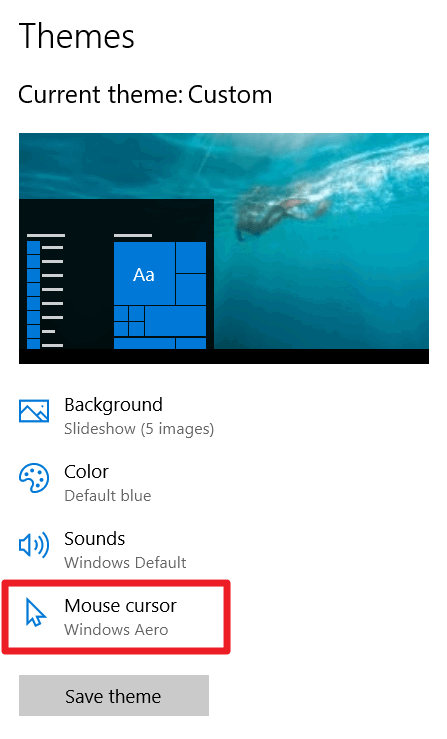Open the Color settings label
447x739 pixels.
[x=86, y=472]
